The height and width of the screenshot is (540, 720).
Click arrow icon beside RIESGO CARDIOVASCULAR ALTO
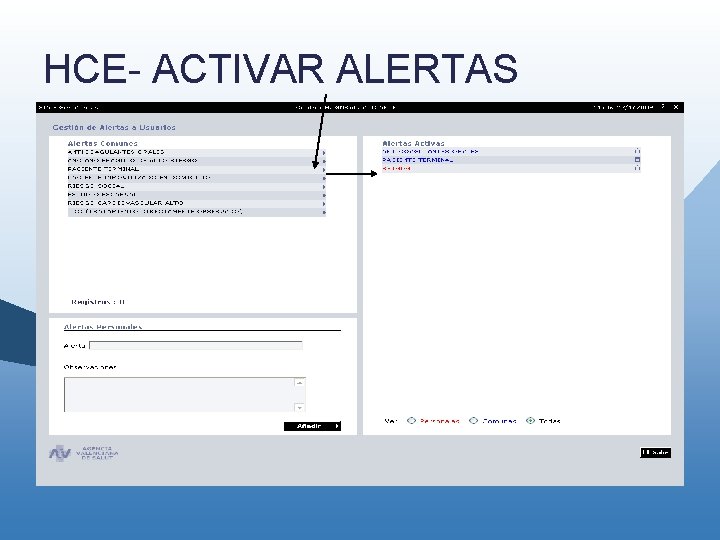(324, 203)
